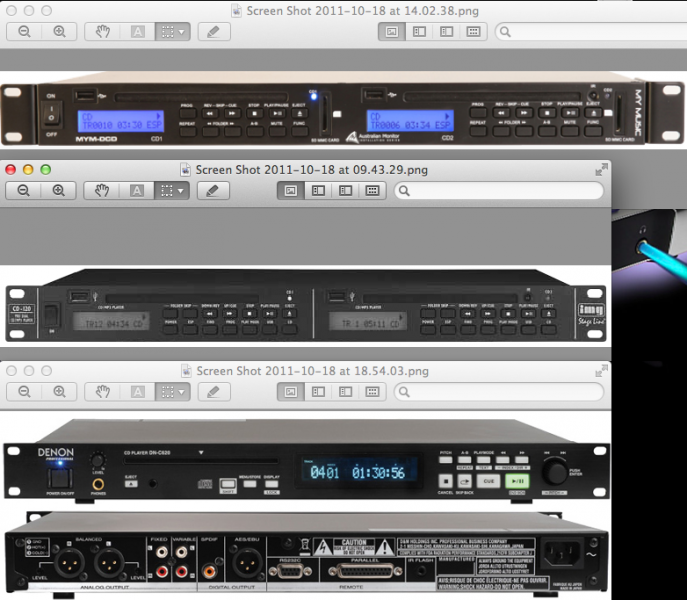Zoom in on the 09.43.29 window

pos(58,191)
